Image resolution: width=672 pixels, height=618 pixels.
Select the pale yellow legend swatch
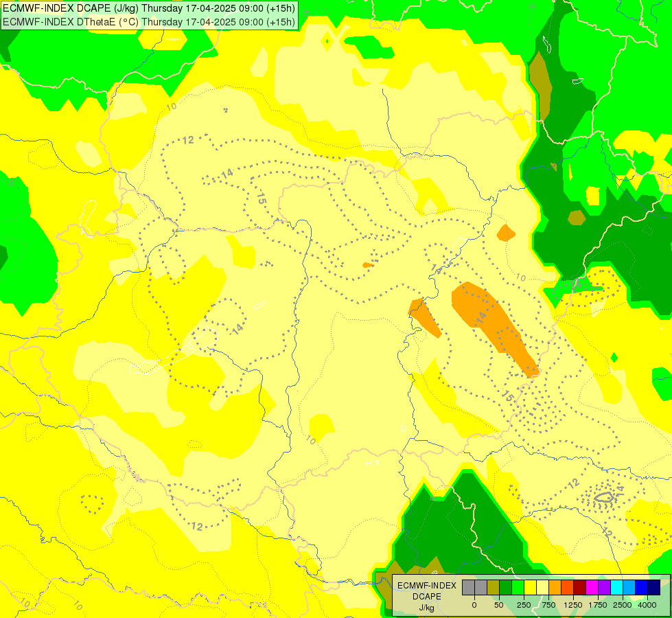click(x=542, y=587)
